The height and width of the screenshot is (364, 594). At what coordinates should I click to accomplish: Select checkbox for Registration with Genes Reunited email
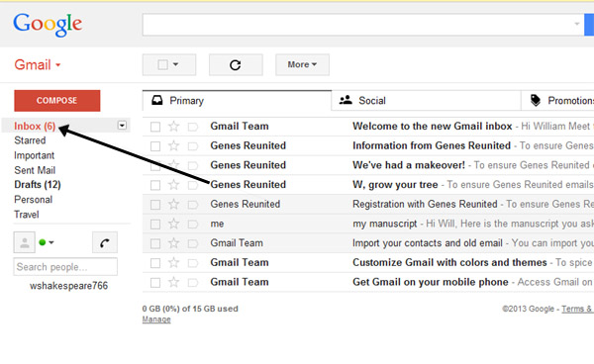[155, 205]
